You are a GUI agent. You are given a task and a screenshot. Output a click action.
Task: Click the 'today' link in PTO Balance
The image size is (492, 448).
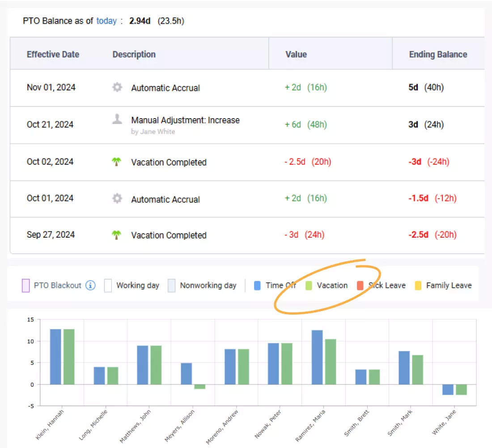[x=106, y=21]
